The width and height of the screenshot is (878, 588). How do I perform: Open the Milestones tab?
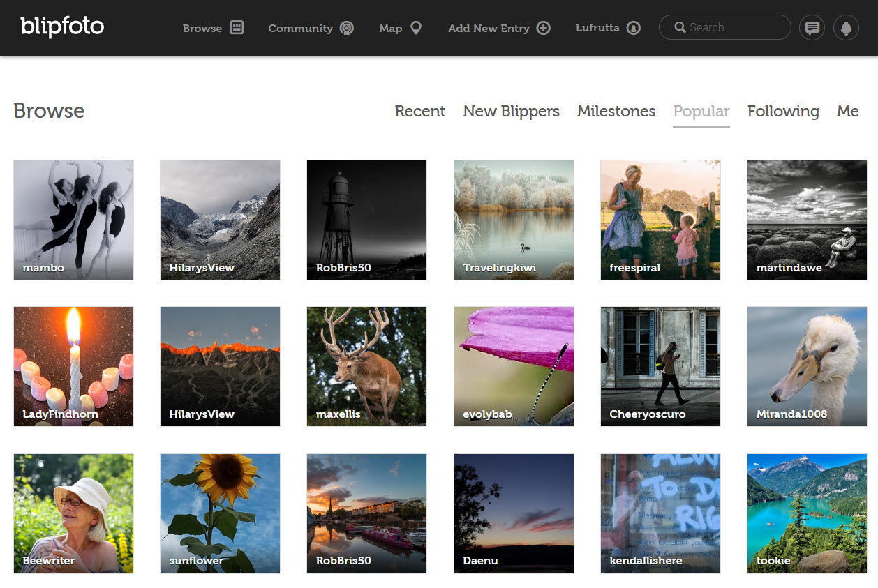(616, 111)
